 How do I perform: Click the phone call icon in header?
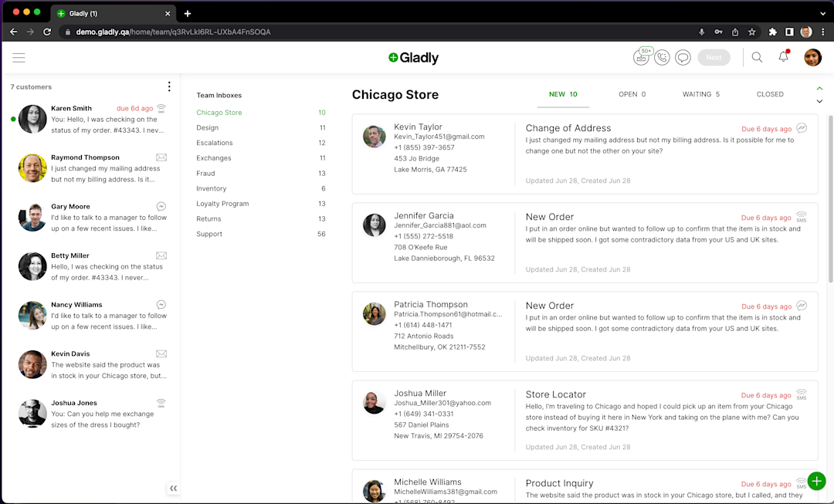663,57
